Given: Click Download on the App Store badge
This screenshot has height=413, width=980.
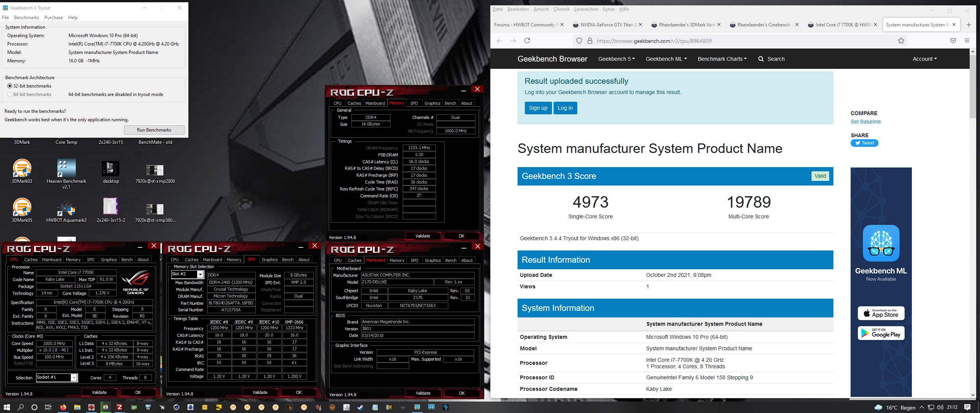Looking at the screenshot, I should point(881,313).
